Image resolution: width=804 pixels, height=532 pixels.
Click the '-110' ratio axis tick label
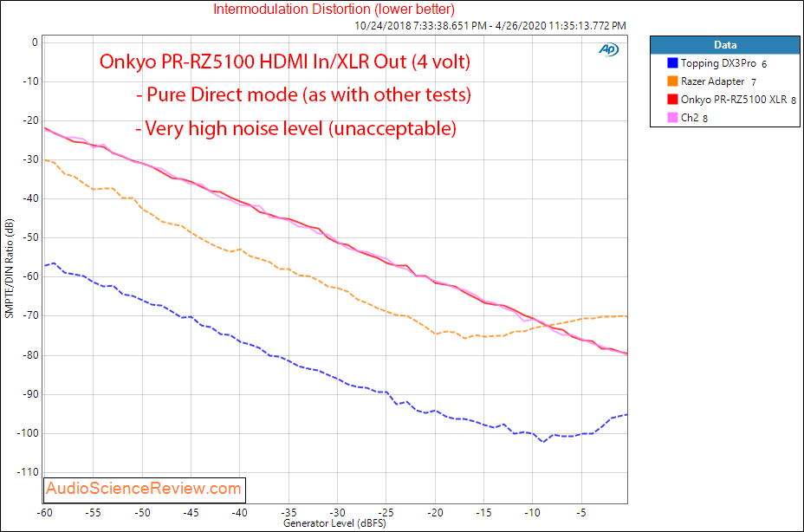point(28,472)
